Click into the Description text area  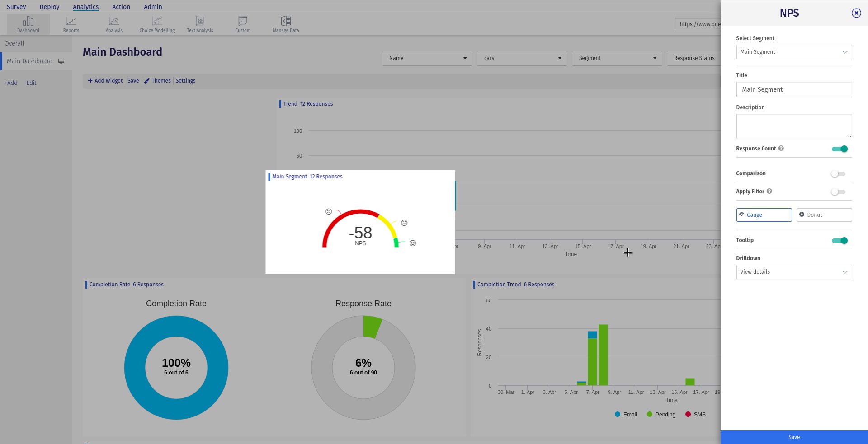pyautogui.click(x=793, y=126)
